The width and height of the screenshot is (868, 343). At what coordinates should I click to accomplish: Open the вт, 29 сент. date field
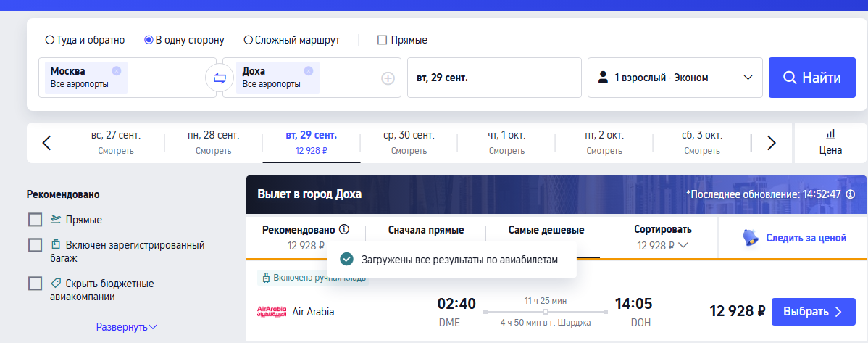coord(494,78)
